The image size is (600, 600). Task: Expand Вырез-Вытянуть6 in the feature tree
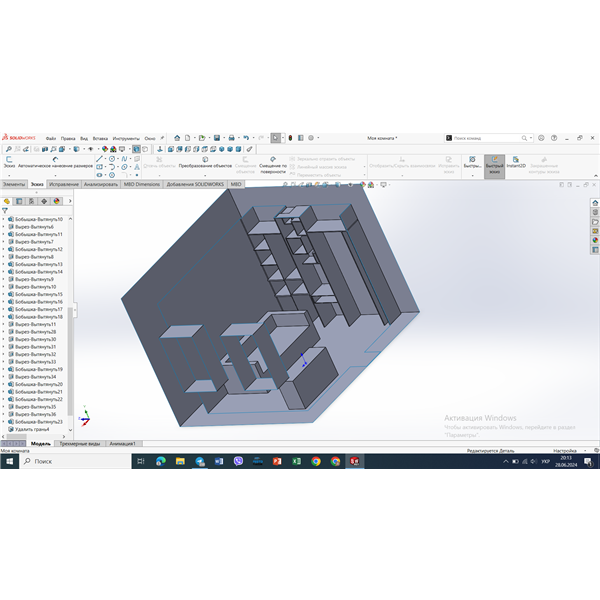point(4,227)
